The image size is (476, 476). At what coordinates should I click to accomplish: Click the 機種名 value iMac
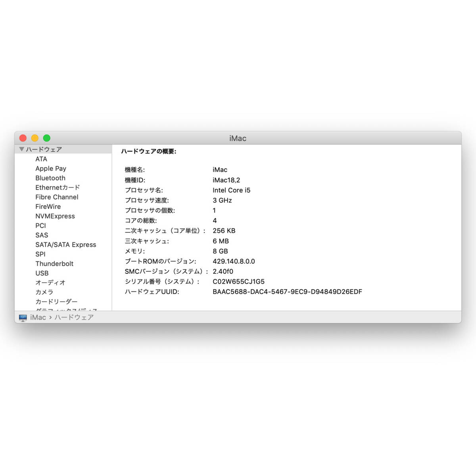(220, 170)
